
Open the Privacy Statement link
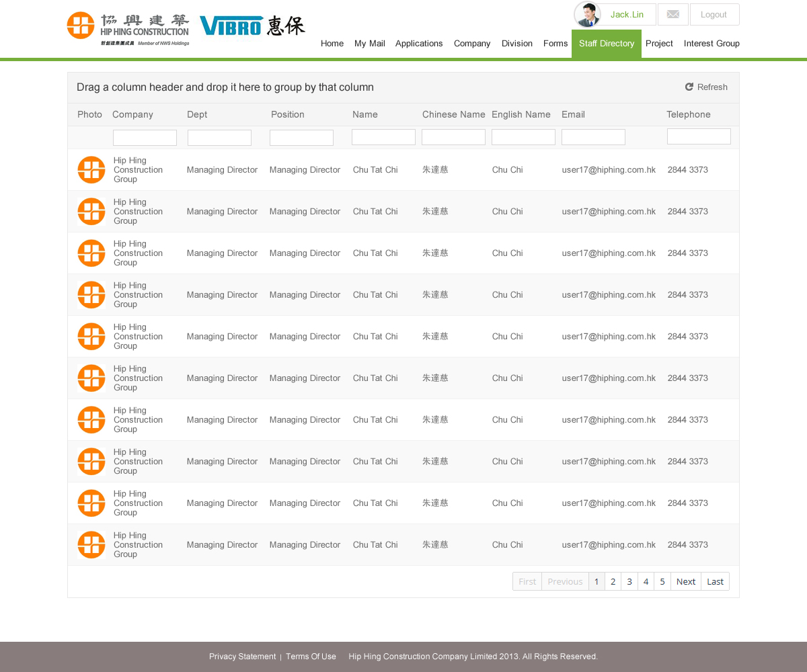[x=242, y=657]
